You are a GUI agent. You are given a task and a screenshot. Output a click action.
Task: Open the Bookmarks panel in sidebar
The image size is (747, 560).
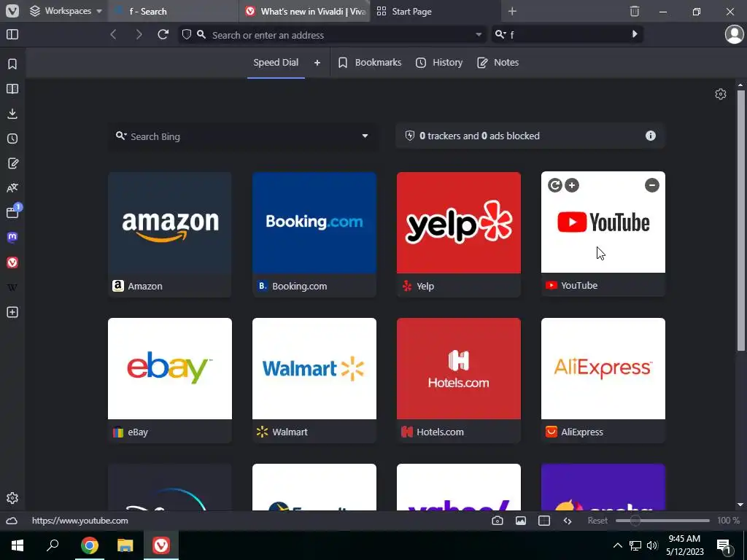point(12,64)
